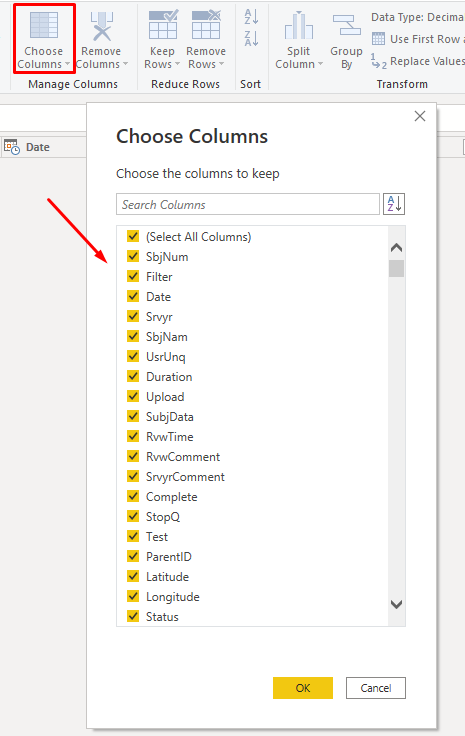Open the Split Column dropdown arrow
The image size is (465, 736).
[x=320, y=64]
